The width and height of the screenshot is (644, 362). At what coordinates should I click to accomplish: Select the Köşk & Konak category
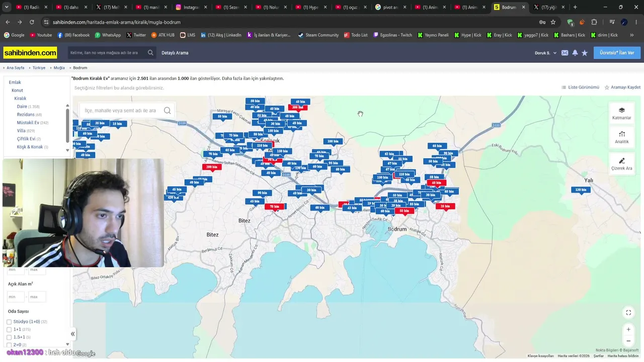30,147
